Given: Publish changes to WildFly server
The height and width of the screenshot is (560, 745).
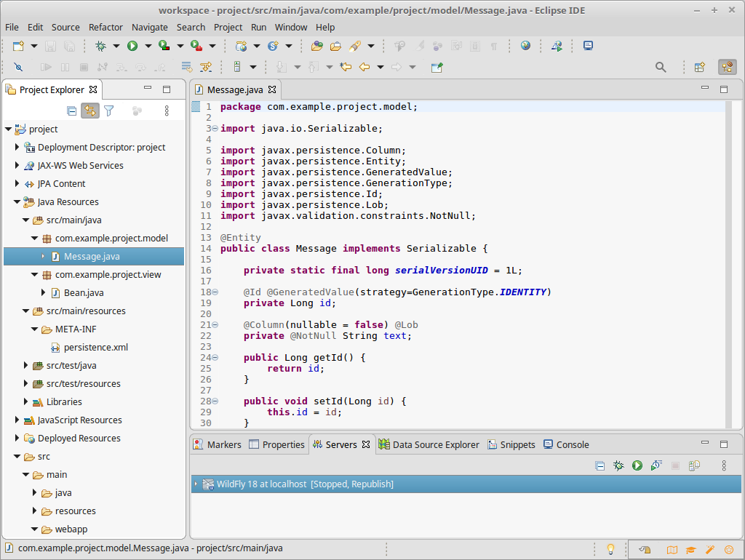Looking at the screenshot, I should pos(692,465).
